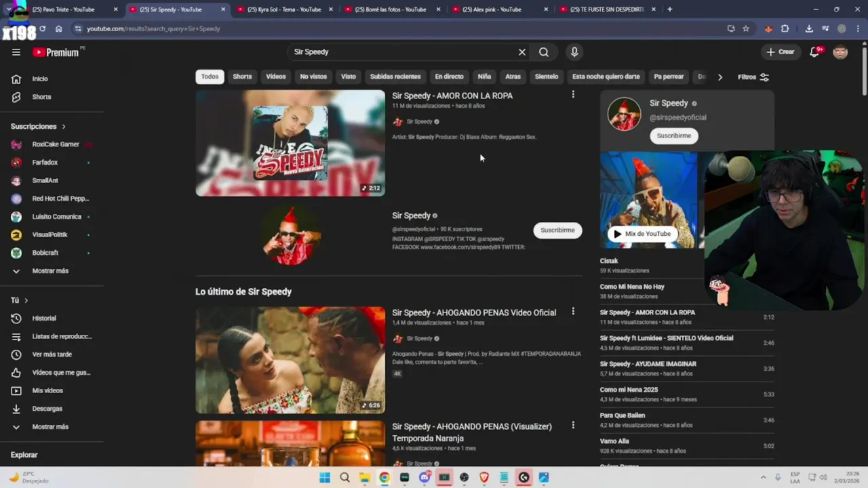Select the Shorts filter chip
The width and height of the screenshot is (868, 488).
pos(242,77)
